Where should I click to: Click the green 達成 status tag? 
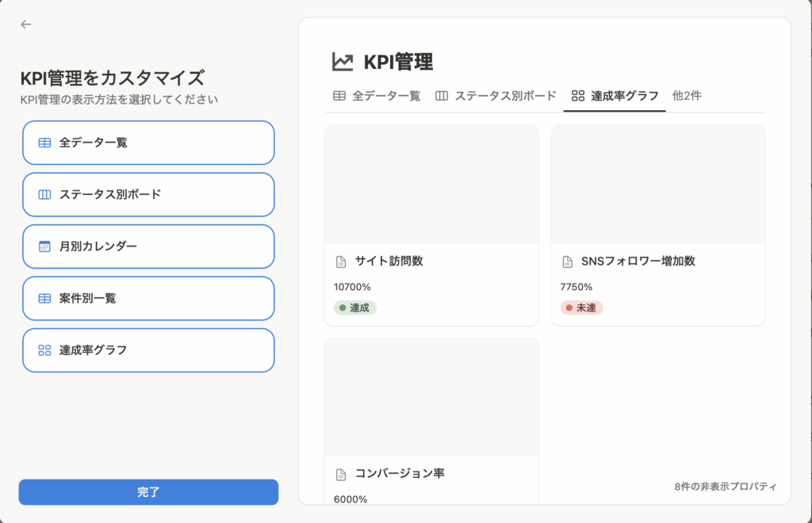(354, 307)
